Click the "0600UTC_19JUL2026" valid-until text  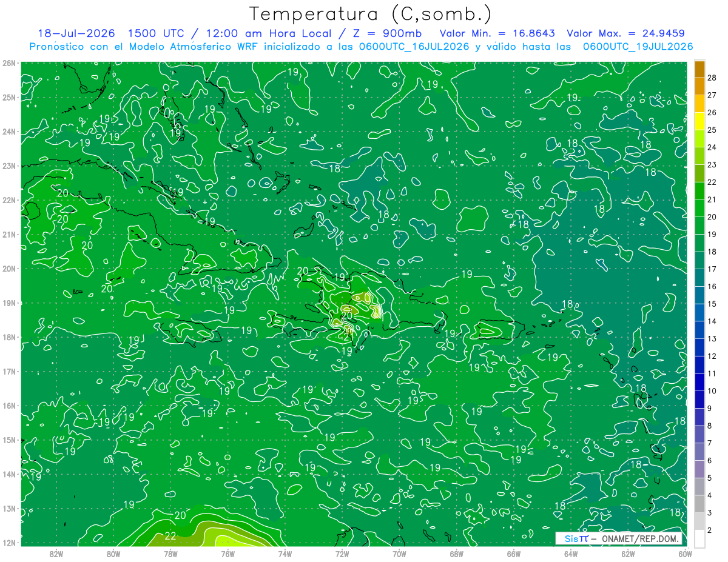[638, 47]
